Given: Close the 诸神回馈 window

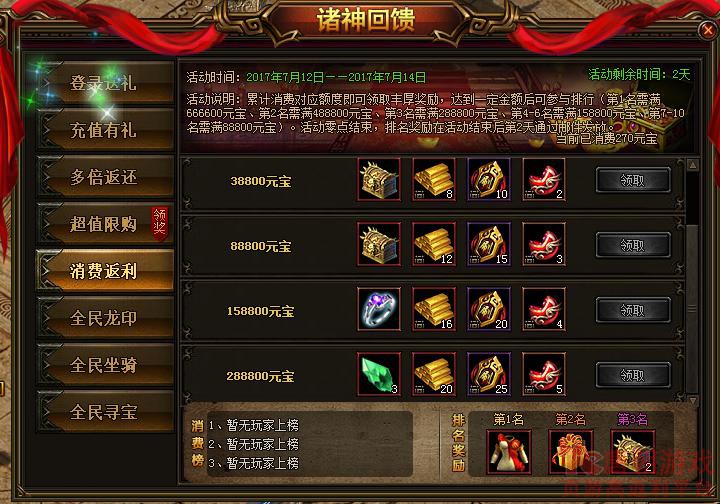Looking at the screenshot, I should pos(708,30).
